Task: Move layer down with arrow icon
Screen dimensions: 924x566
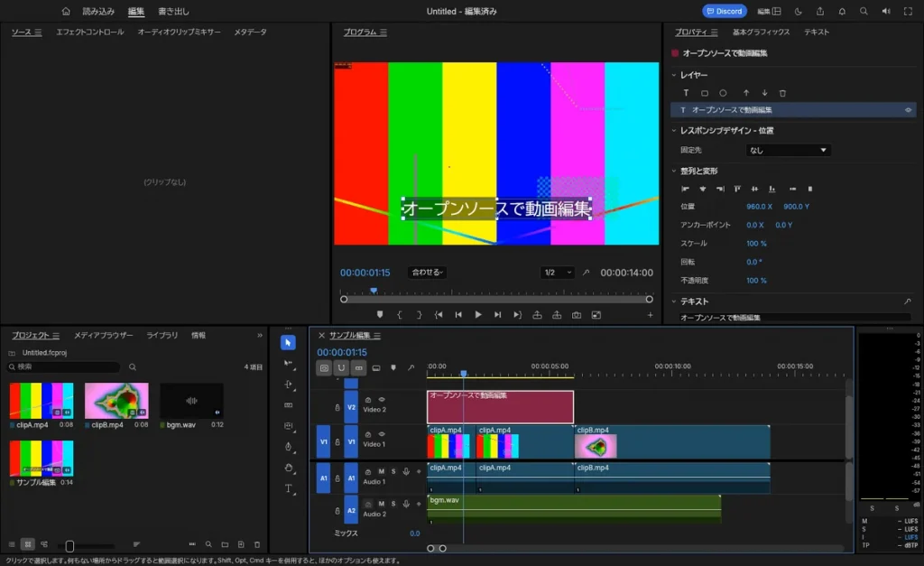Action: pos(764,93)
